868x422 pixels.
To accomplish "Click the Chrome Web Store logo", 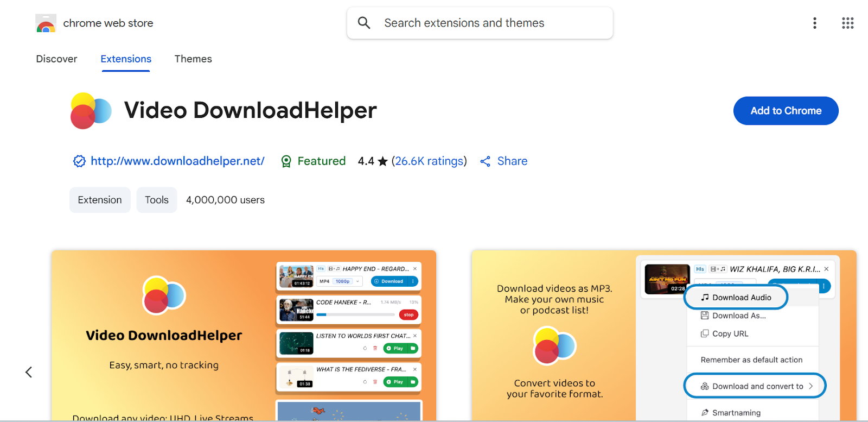I will coord(46,23).
